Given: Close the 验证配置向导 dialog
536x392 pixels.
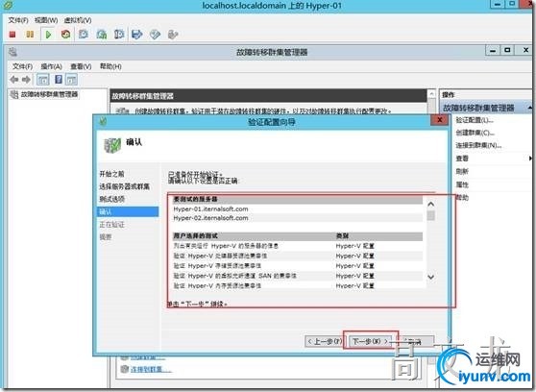Looking at the screenshot, I should tap(440, 120).
